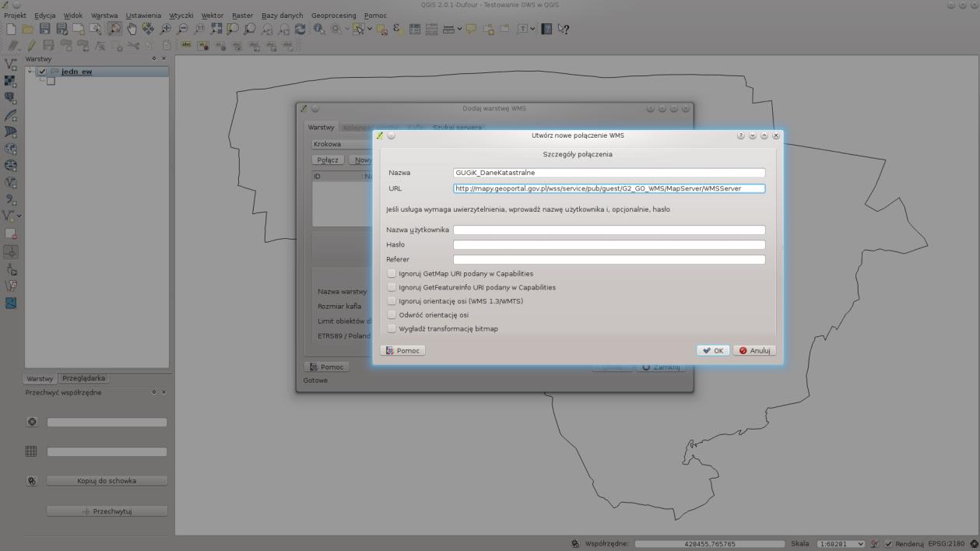Select the jedn_ew layer name
This screenshot has width=980, height=551.
[76, 72]
